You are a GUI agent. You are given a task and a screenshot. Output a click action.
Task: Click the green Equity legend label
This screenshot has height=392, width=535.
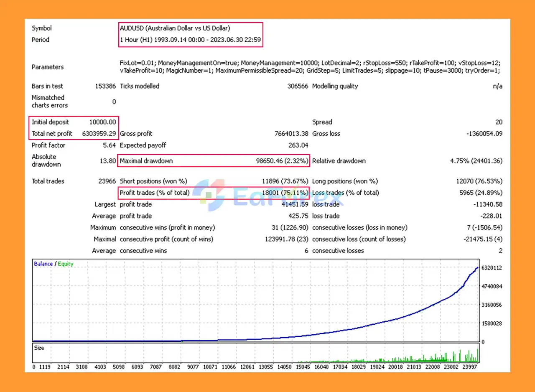point(65,264)
